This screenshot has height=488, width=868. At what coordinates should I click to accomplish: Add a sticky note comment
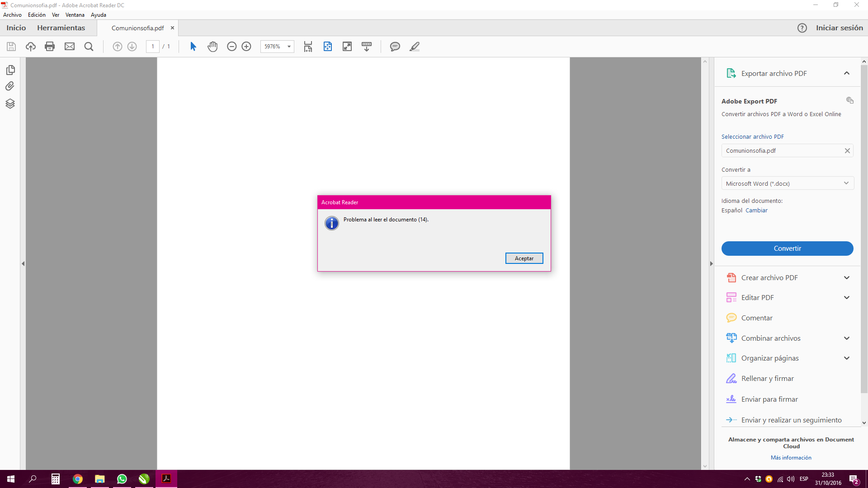point(395,47)
